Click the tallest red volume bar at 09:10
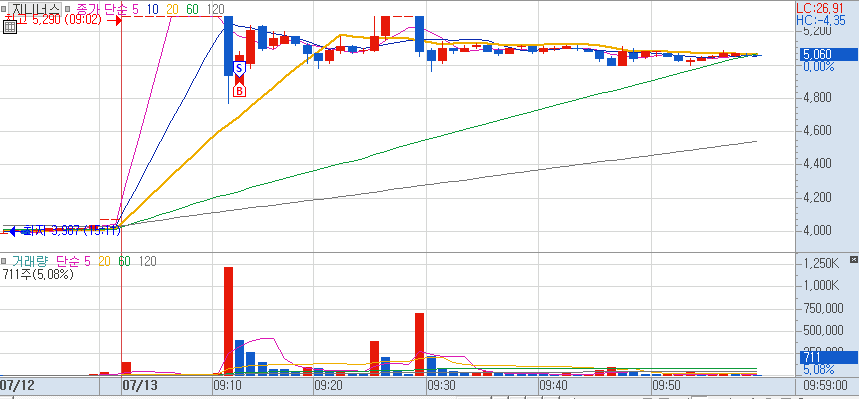Viewport: 859px width, 399px height. (x=228, y=321)
